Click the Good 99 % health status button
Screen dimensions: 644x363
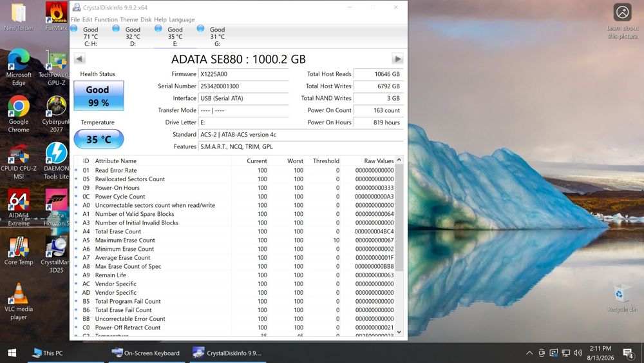pyautogui.click(x=99, y=96)
